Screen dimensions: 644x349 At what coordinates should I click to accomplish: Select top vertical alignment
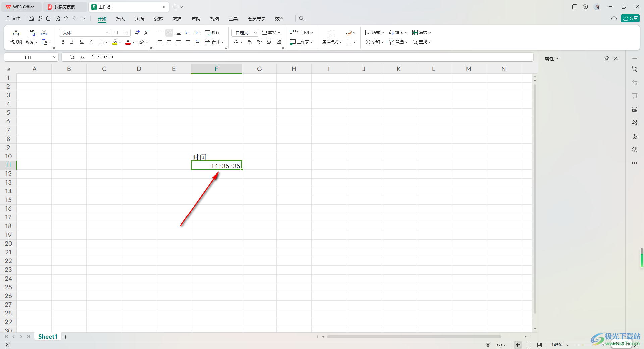(x=160, y=33)
